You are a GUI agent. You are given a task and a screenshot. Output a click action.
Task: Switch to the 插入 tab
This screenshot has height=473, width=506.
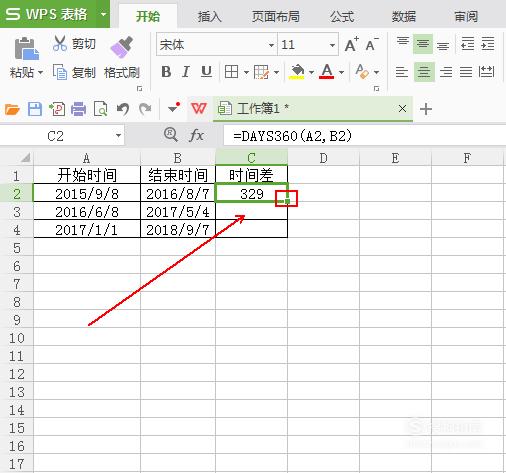[x=209, y=16]
